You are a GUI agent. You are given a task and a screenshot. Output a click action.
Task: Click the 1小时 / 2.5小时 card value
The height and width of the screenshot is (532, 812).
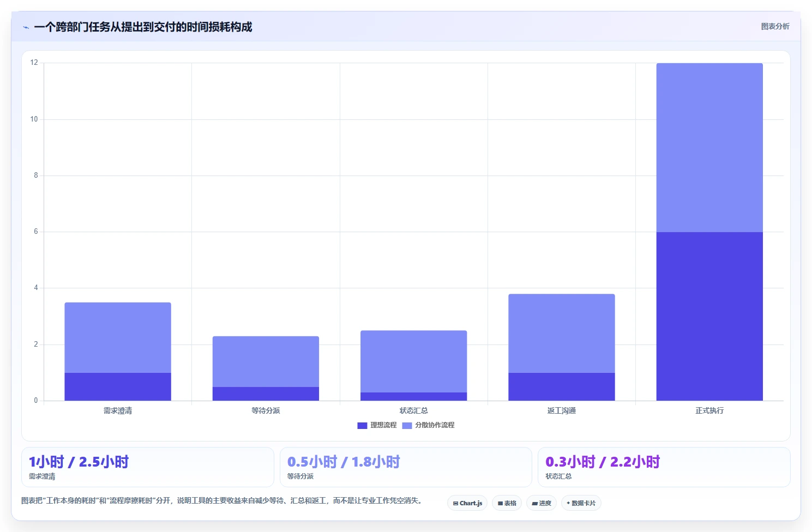(79, 462)
